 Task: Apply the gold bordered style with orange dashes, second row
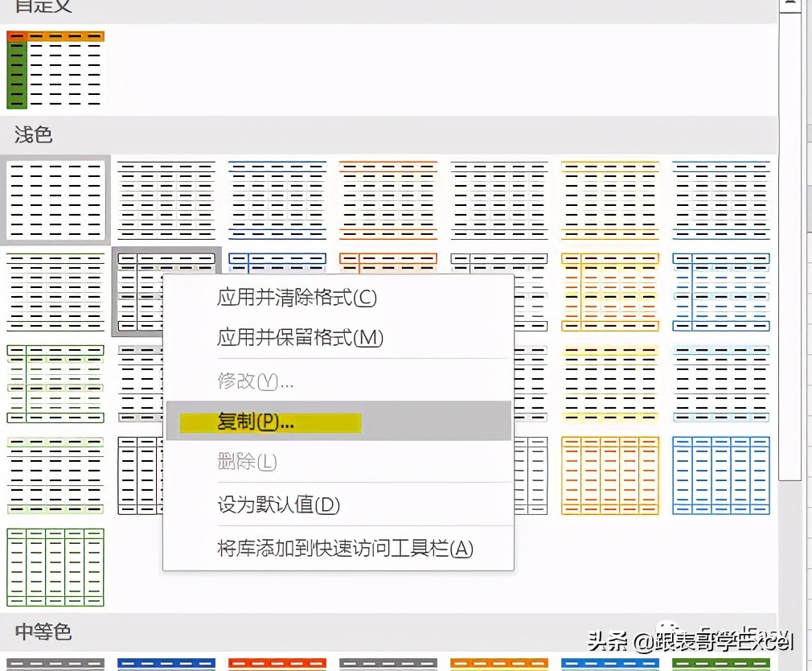click(610, 292)
